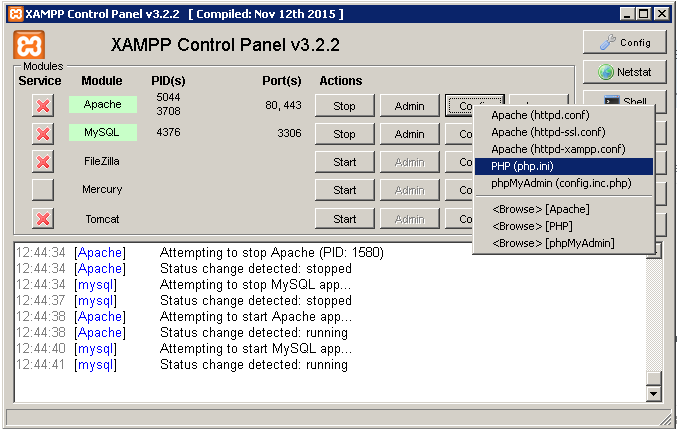677x429 pixels.
Task: Click the MySQL Config dropdown button
Action: click(459, 134)
